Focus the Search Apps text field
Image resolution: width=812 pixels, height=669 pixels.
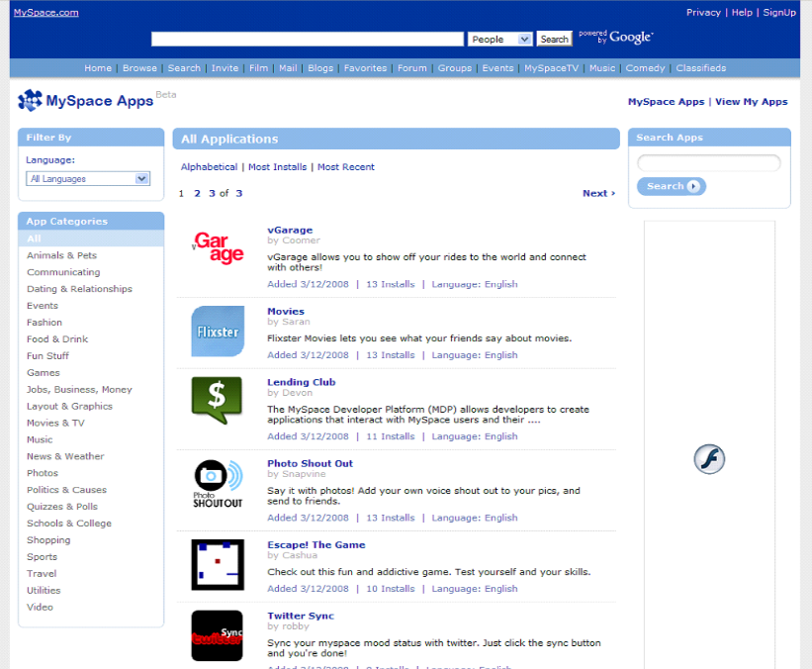(x=709, y=163)
